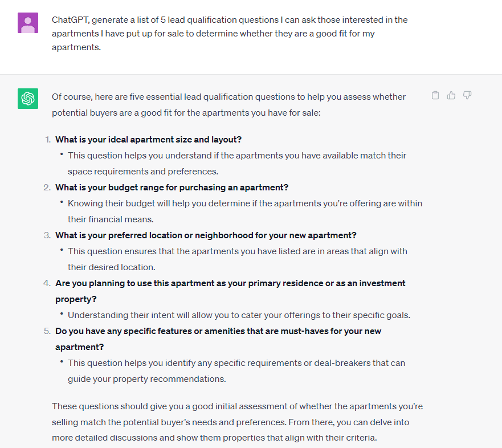This screenshot has height=448, width=502.
Task: Click the opening sentence of the response
Action: [x=228, y=104]
